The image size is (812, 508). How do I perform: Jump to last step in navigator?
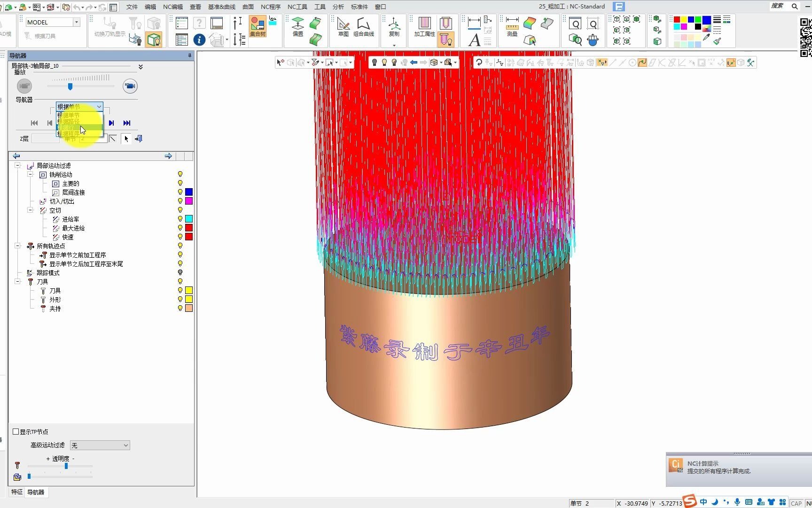pyautogui.click(x=127, y=123)
